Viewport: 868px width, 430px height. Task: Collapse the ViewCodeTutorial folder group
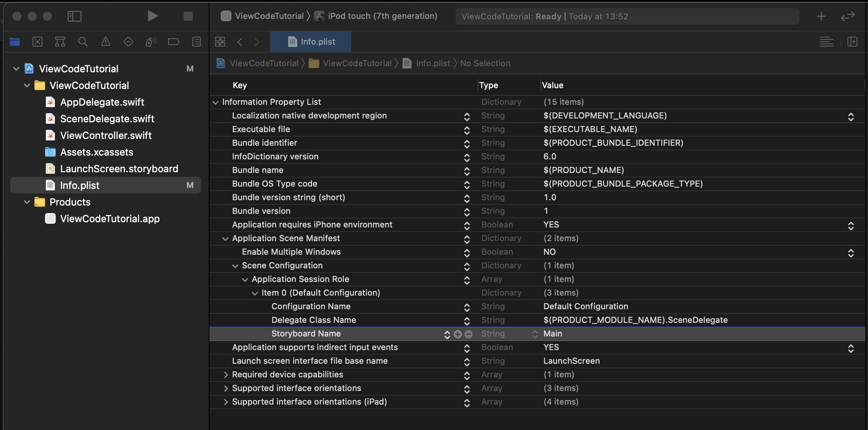coord(27,86)
